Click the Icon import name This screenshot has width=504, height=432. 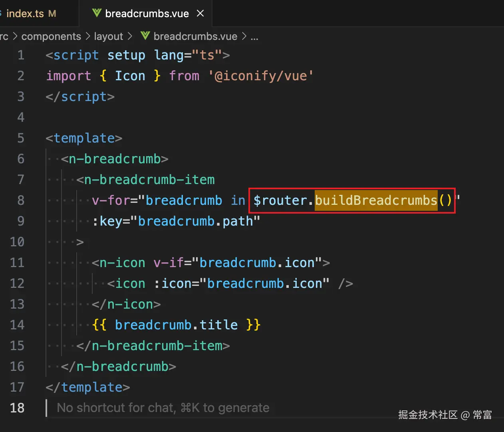(x=130, y=76)
